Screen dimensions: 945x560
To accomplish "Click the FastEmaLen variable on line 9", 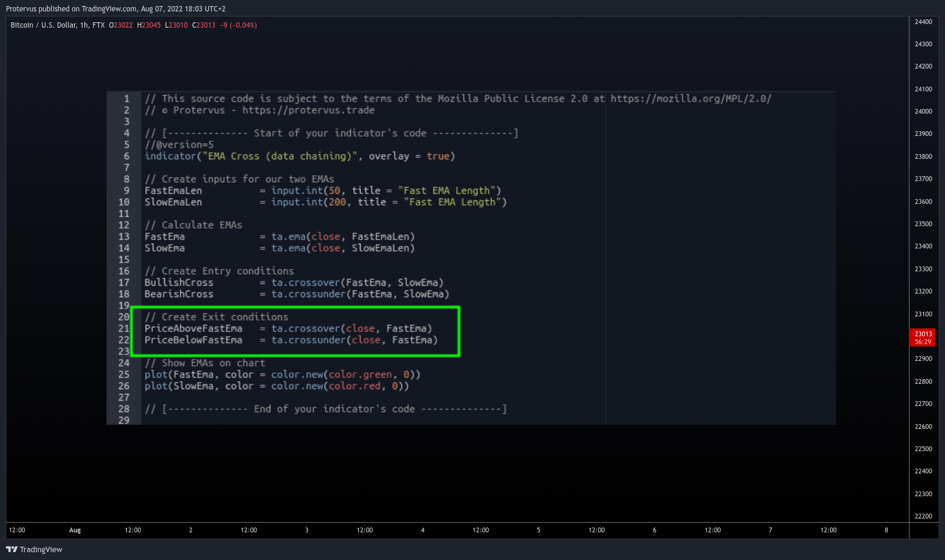I will click(x=173, y=191).
